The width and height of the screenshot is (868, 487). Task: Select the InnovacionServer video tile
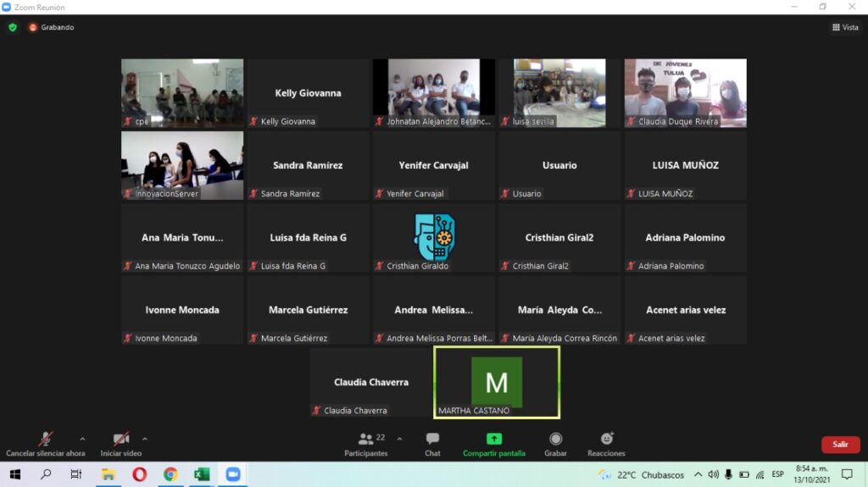point(182,164)
